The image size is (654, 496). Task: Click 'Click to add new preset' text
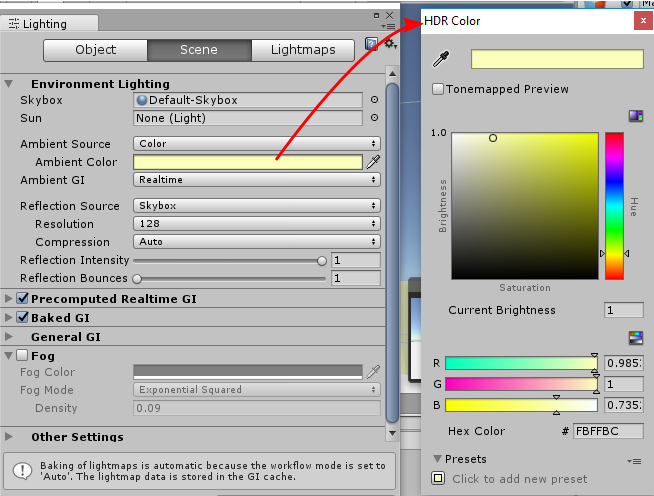tap(520, 479)
